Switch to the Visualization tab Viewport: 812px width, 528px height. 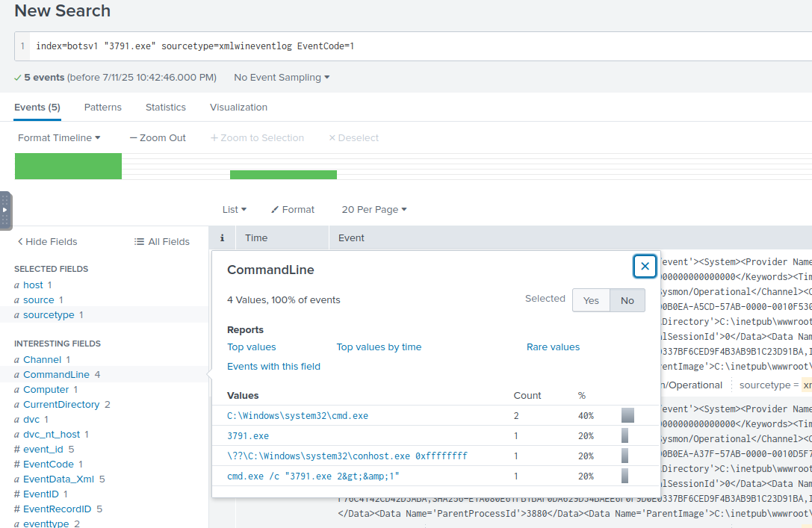(x=239, y=107)
